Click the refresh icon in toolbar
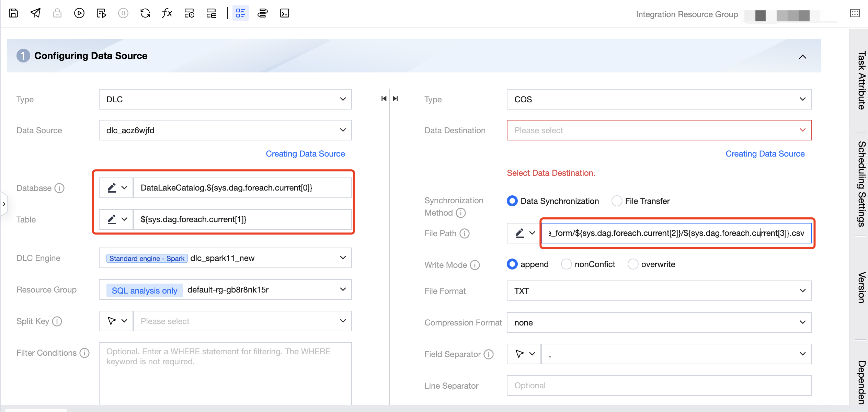Image resolution: width=868 pixels, height=412 pixels. (x=145, y=13)
